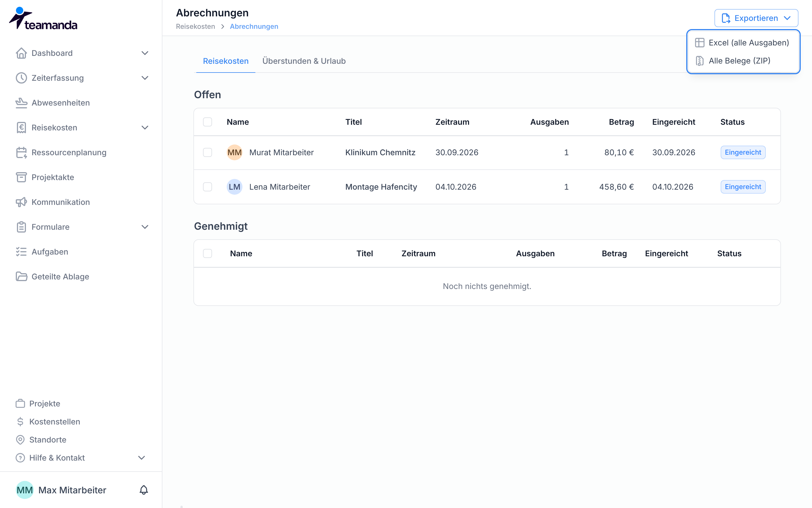Click Eingereicht status badge for Montage Hafencity
The height and width of the screenshot is (508, 812).
pyautogui.click(x=743, y=187)
